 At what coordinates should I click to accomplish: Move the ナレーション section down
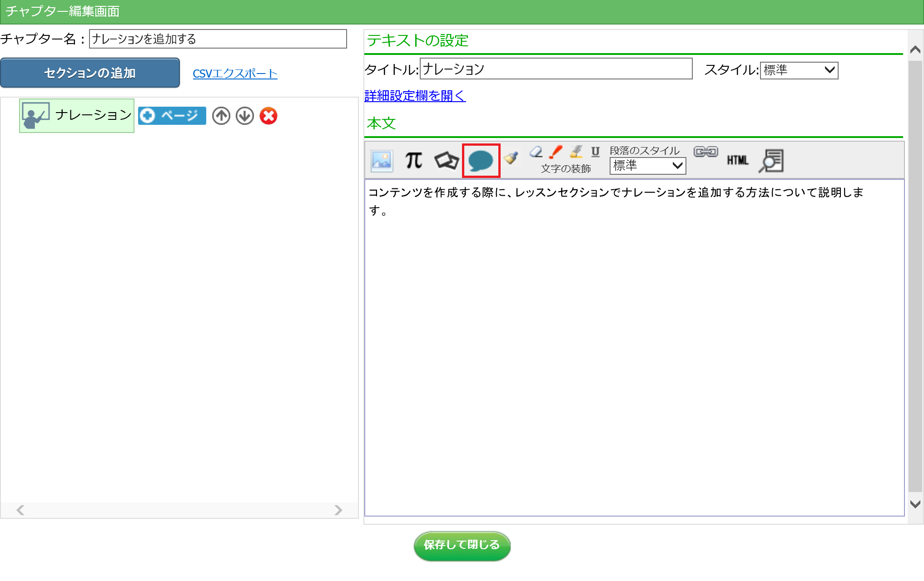(x=245, y=116)
